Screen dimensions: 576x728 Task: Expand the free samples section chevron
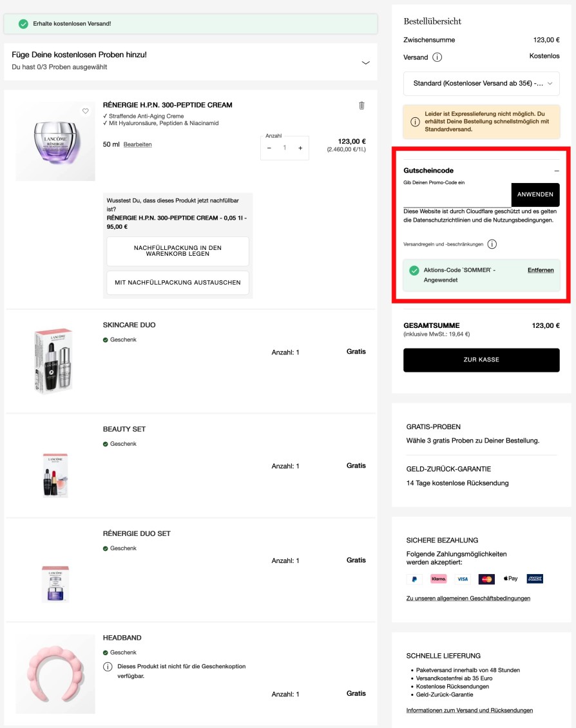pos(366,62)
